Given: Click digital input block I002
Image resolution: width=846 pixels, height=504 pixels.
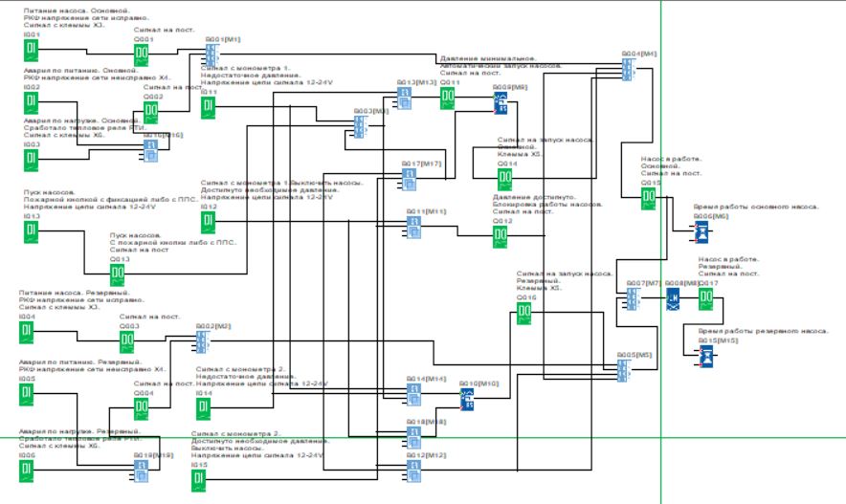Looking at the screenshot, I should 31,103.
